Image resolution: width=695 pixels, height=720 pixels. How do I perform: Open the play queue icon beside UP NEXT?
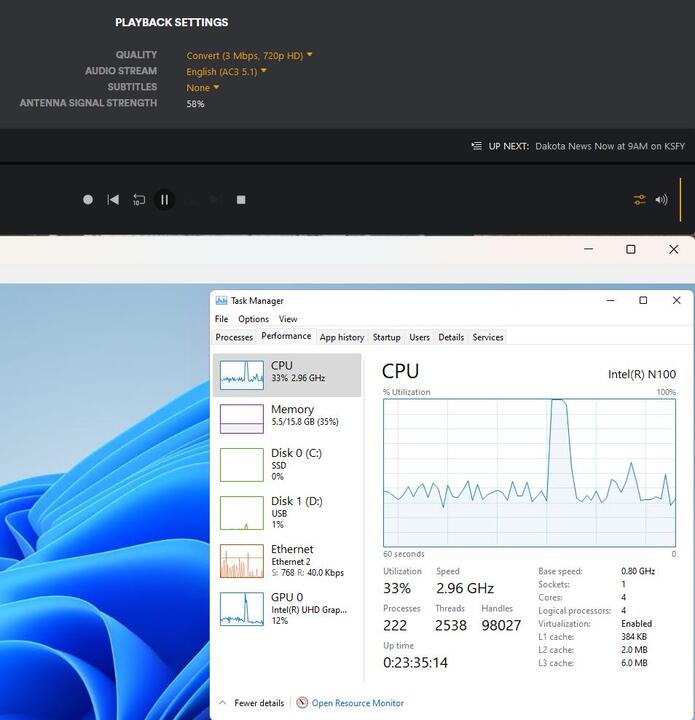coord(476,146)
